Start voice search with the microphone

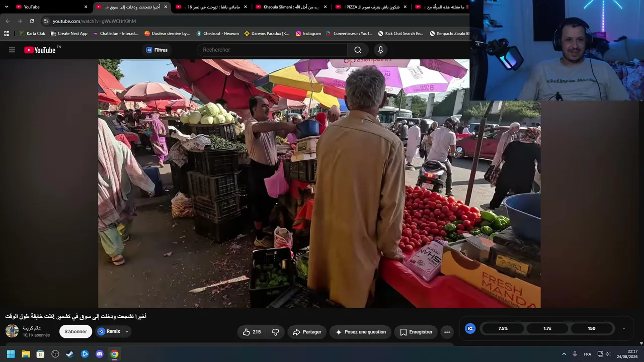(x=380, y=50)
